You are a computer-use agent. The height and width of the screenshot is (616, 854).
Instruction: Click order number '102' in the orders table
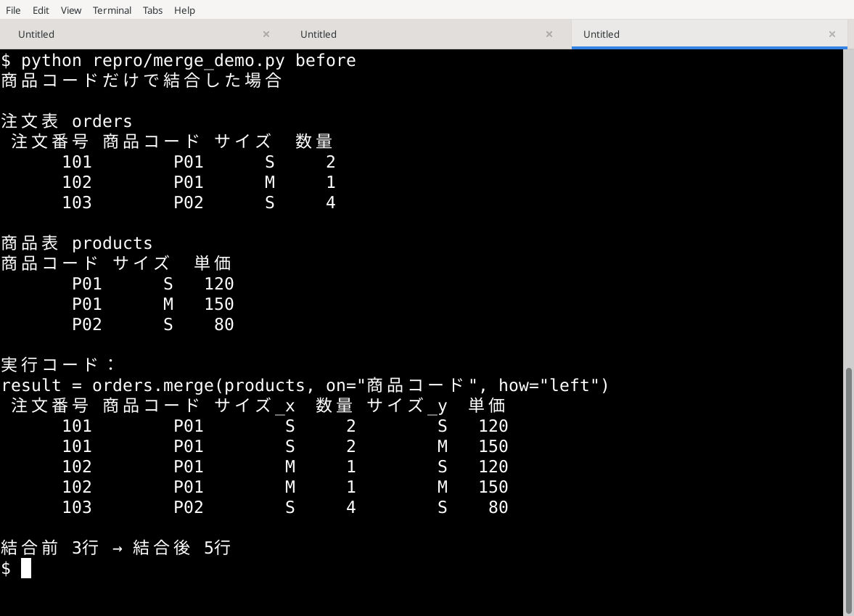pos(77,182)
